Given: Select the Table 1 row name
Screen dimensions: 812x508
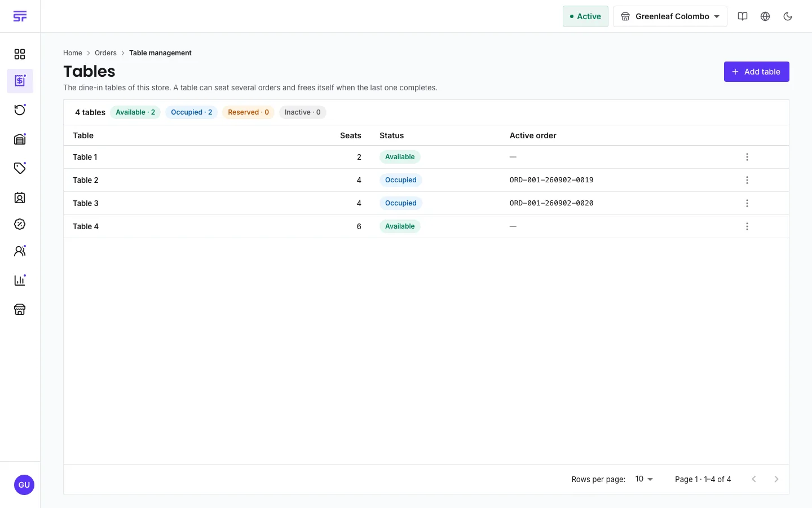Looking at the screenshot, I should coord(85,157).
